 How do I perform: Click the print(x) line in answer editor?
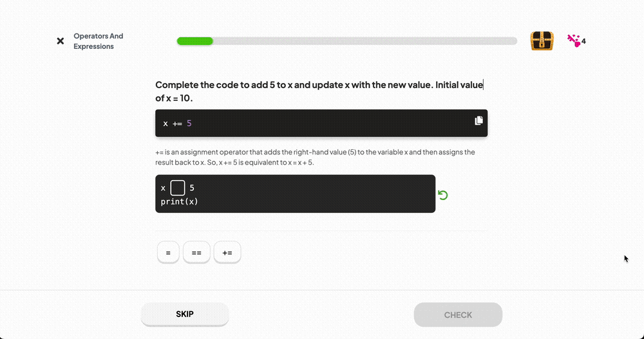pyautogui.click(x=180, y=201)
